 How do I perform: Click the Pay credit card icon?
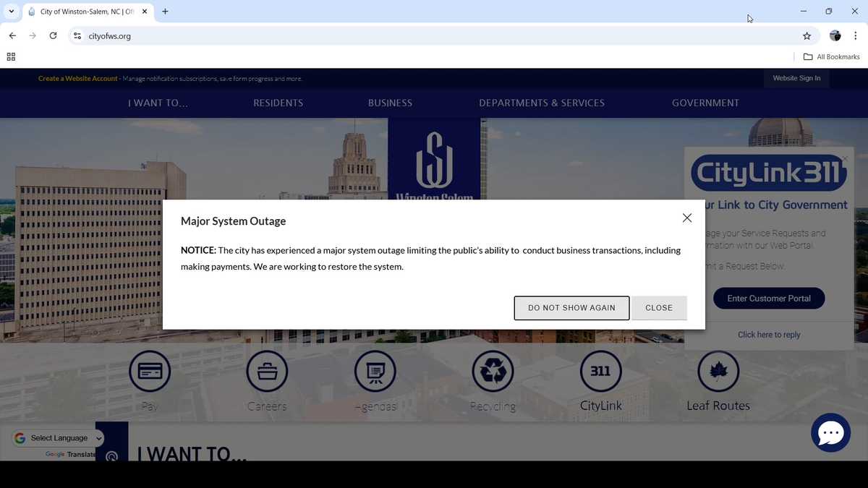(x=150, y=371)
